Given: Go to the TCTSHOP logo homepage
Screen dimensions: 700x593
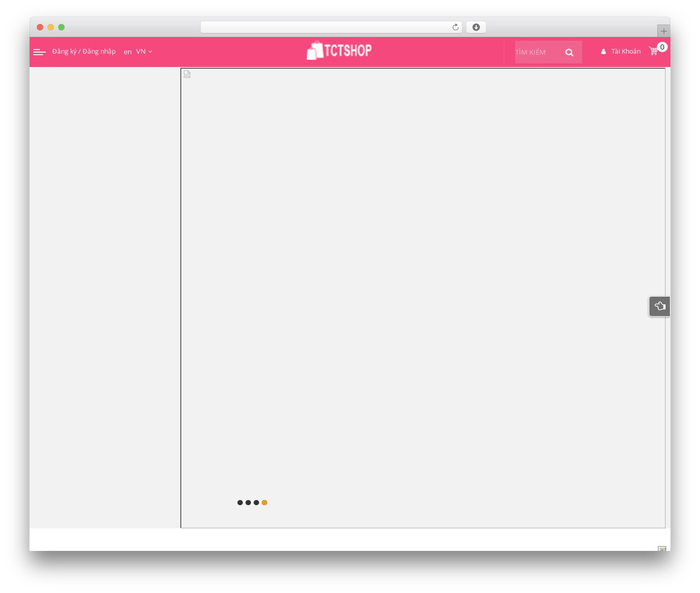Looking at the screenshot, I should 339,50.
